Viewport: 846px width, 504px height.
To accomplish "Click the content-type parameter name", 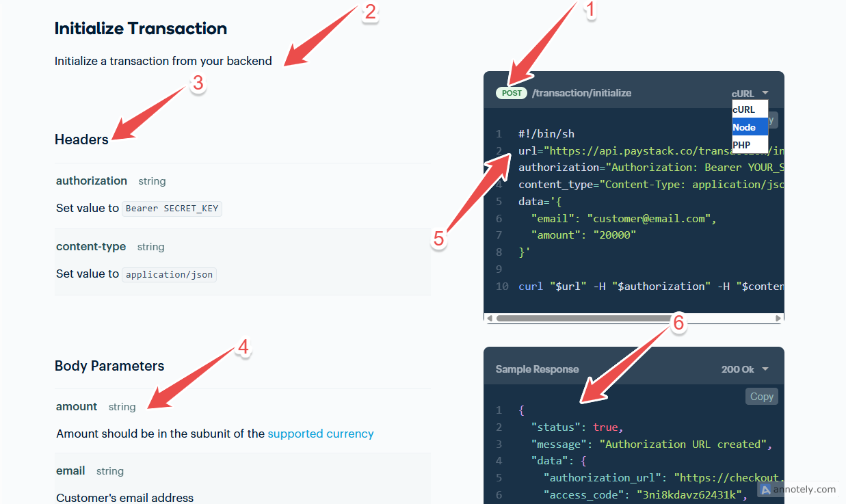I will tap(91, 246).
